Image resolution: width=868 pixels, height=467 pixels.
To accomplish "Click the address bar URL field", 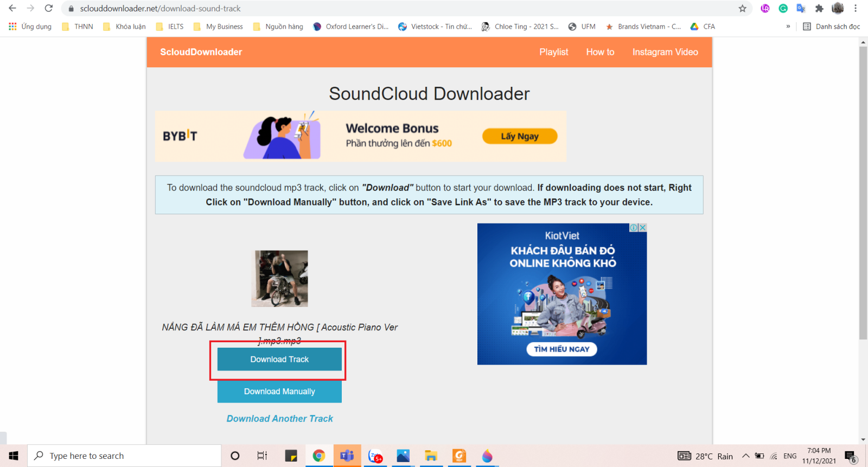I will pos(407,9).
